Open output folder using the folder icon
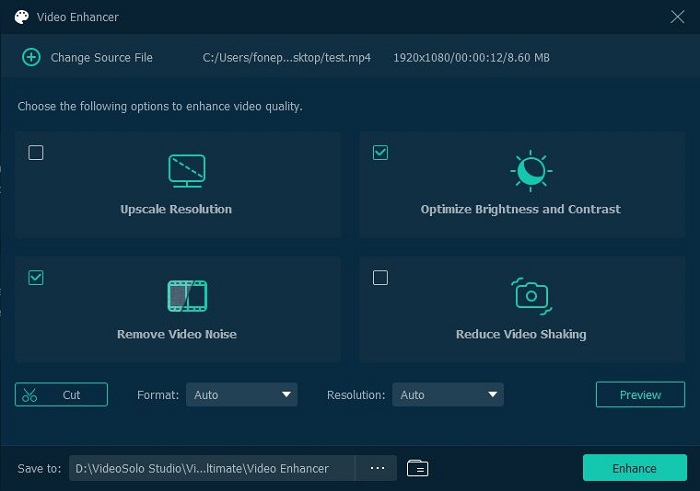This screenshot has height=491, width=700. (418, 468)
